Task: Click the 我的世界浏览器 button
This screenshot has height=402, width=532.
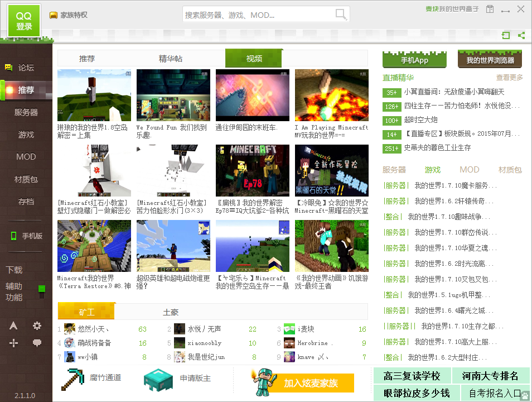Action: (489, 59)
